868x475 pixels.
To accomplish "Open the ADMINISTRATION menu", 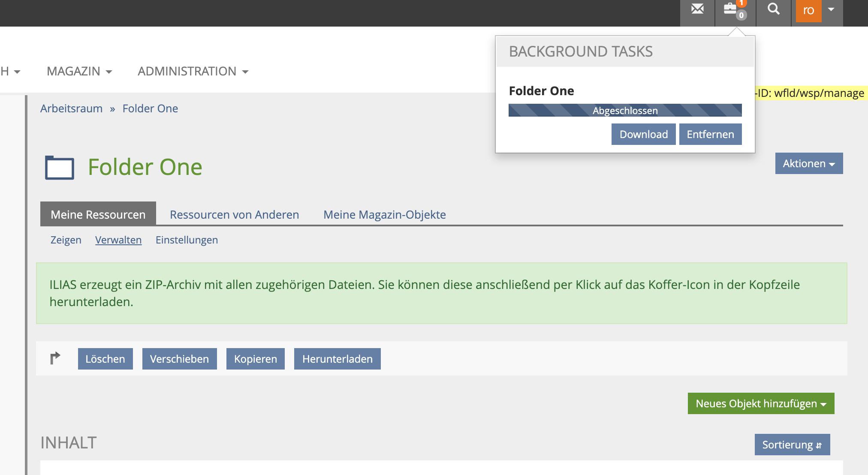I will [193, 71].
